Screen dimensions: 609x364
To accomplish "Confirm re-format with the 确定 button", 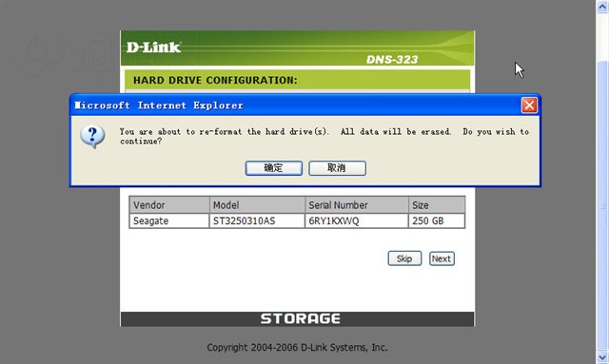I will [274, 168].
